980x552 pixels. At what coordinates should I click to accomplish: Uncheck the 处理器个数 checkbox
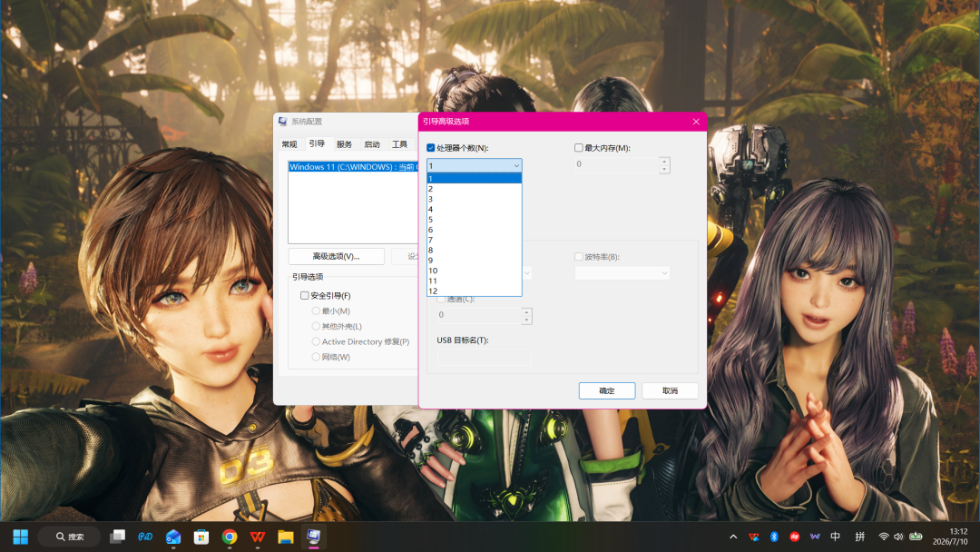coord(431,148)
